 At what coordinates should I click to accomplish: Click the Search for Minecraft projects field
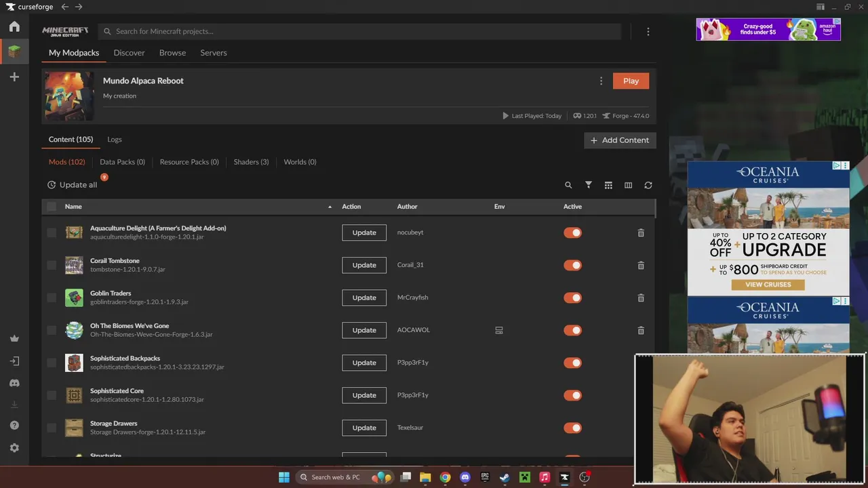click(x=359, y=32)
